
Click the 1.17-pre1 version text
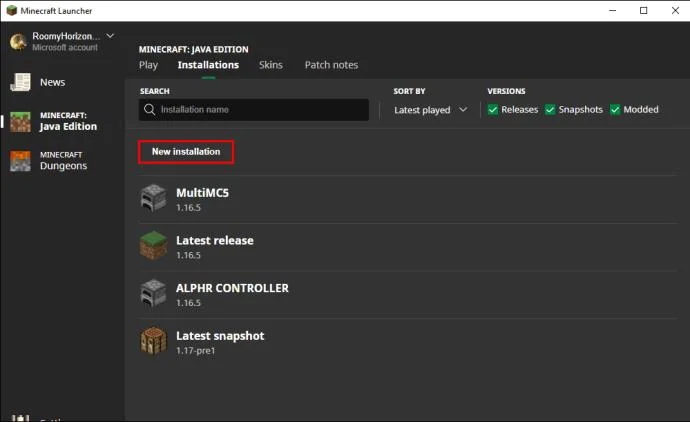tap(195, 351)
